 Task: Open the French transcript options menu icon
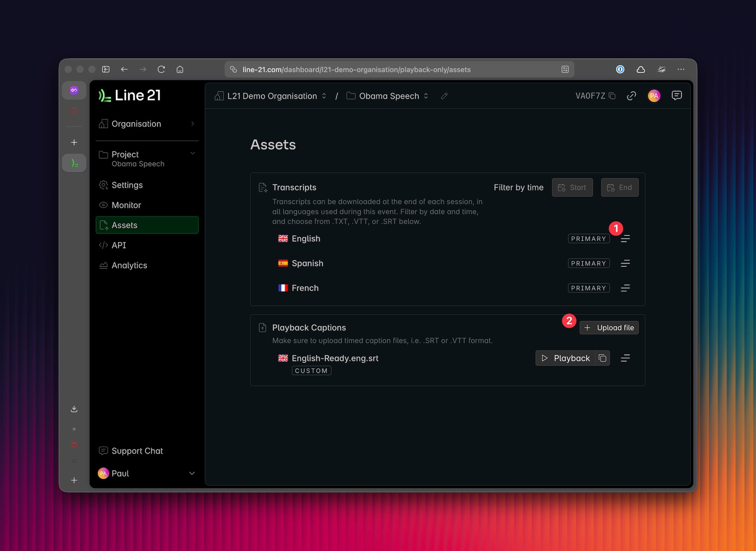625,288
